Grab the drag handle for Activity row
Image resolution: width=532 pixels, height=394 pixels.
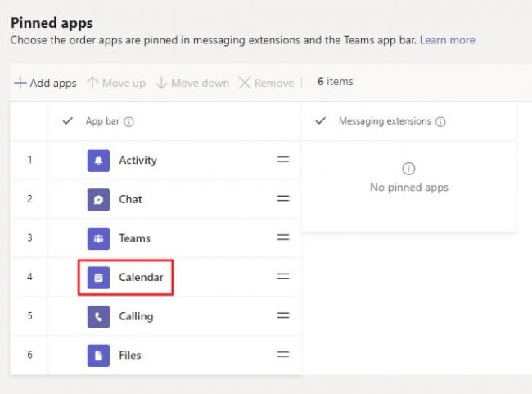283,159
